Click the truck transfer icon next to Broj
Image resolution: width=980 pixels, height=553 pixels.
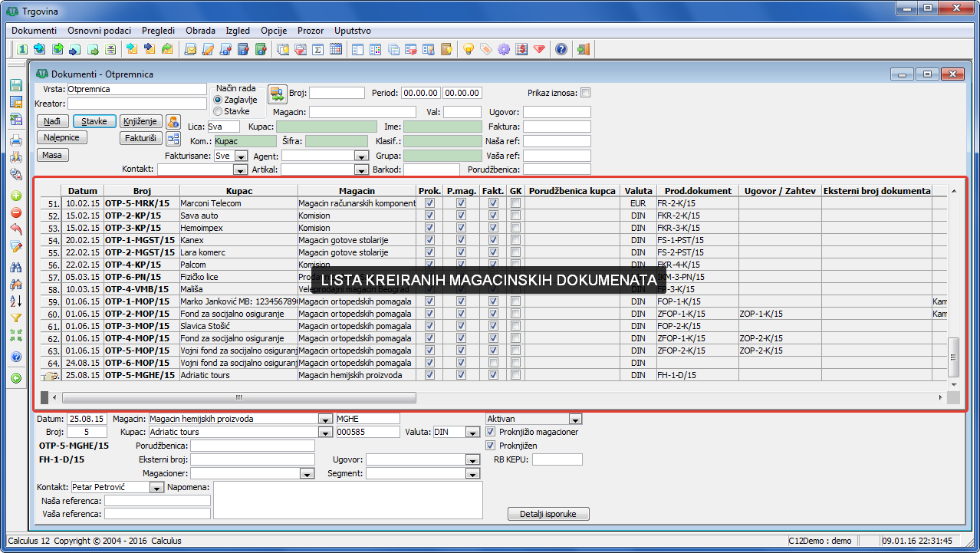click(277, 94)
